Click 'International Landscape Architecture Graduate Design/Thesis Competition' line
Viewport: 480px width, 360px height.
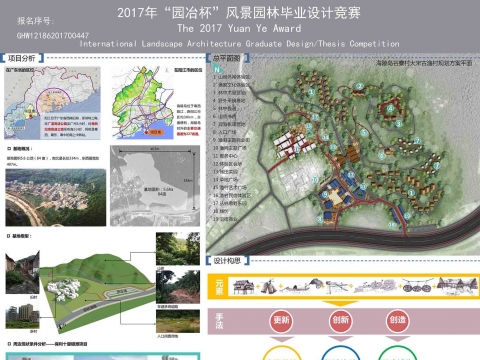point(239,44)
